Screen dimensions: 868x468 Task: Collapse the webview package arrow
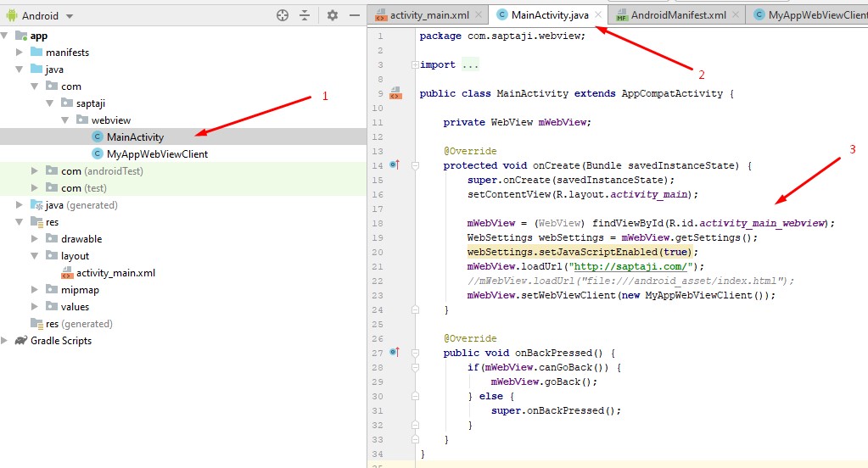pyautogui.click(x=64, y=120)
